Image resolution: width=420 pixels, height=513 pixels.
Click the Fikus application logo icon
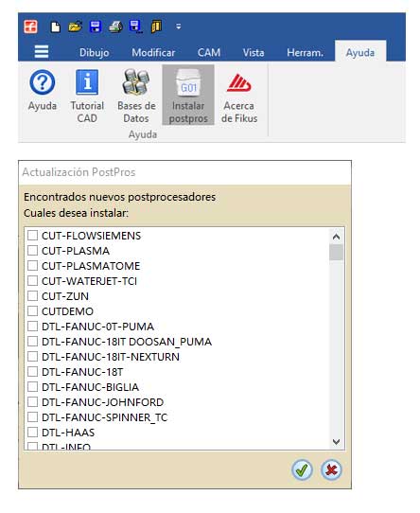pyautogui.click(x=30, y=27)
